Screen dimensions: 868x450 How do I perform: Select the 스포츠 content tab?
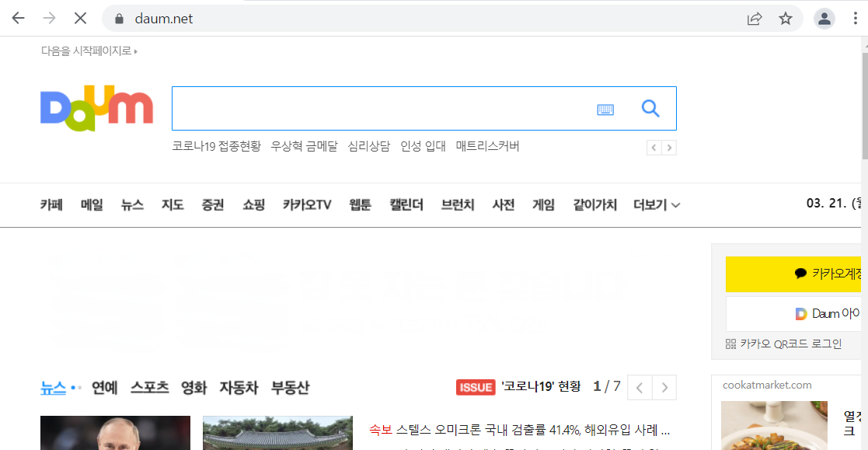point(149,388)
